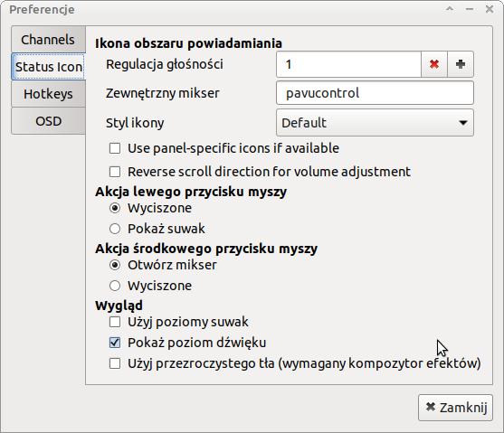
Task: Click the plus button beside volume adjustment field
Action: pyautogui.click(x=461, y=64)
